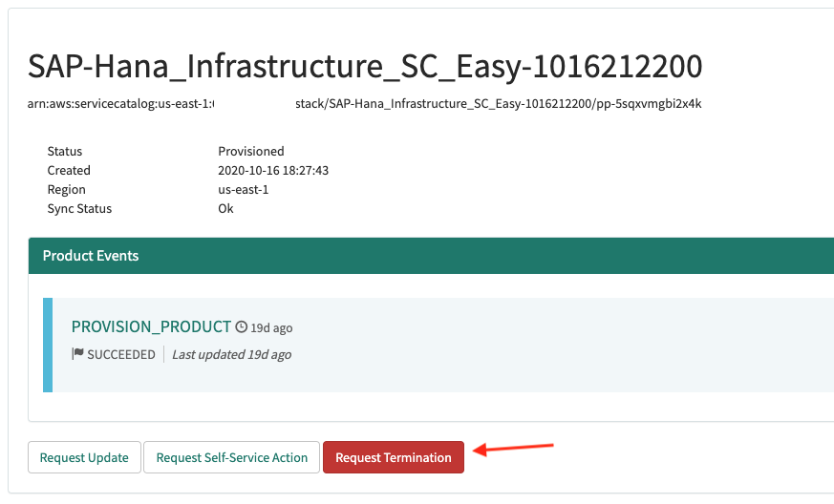The height and width of the screenshot is (504, 834).
Task: Open the PROVISION_PRODUCT event link
Action: (x=151, y=326)
